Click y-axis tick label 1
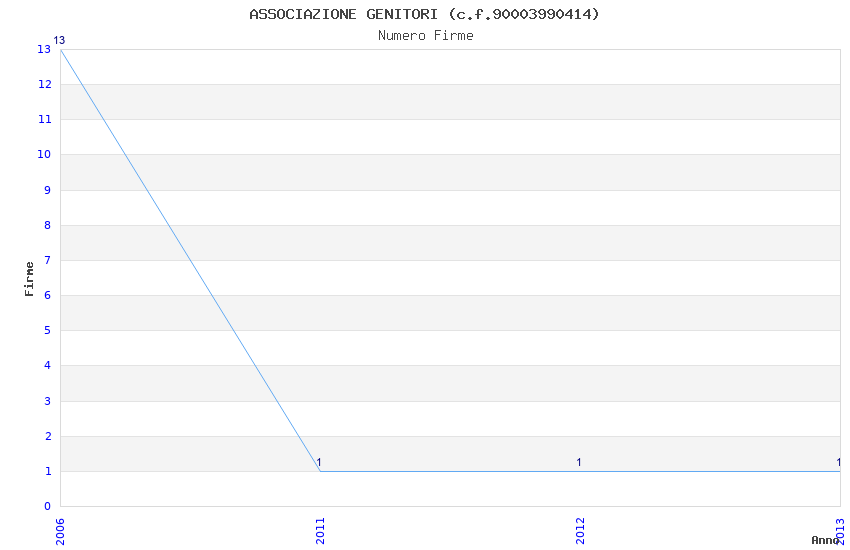This screenshot has height=550, width=850. pyautogui.click(x=48, y=471)
